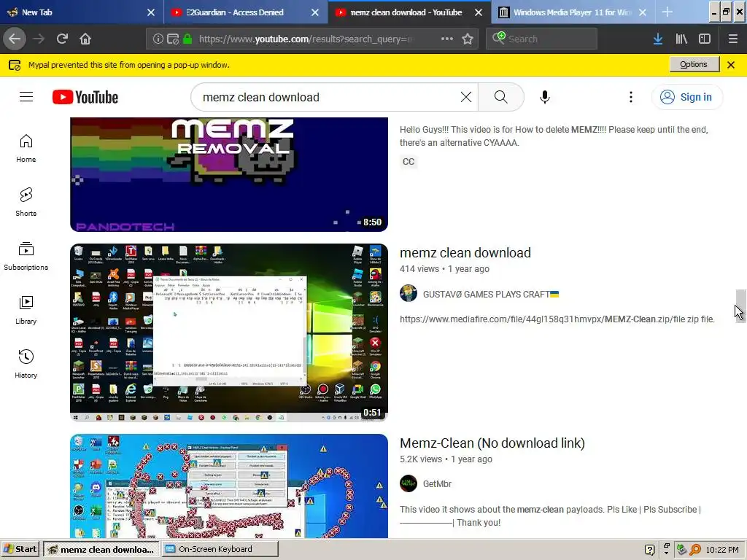747x560 pixels.
Task: Open the permissions icon beside the padlock
Action: tap(173, 39)
